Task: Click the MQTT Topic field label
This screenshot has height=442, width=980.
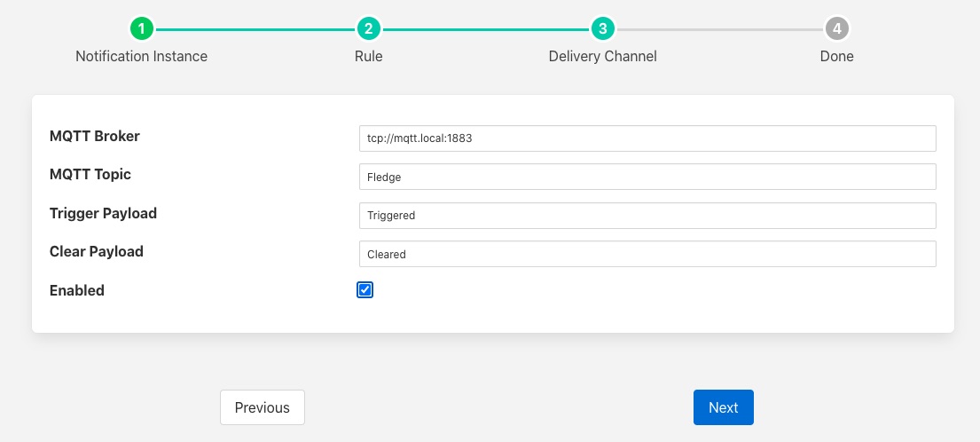Action: pyautogui.click(x=90, y=174)
